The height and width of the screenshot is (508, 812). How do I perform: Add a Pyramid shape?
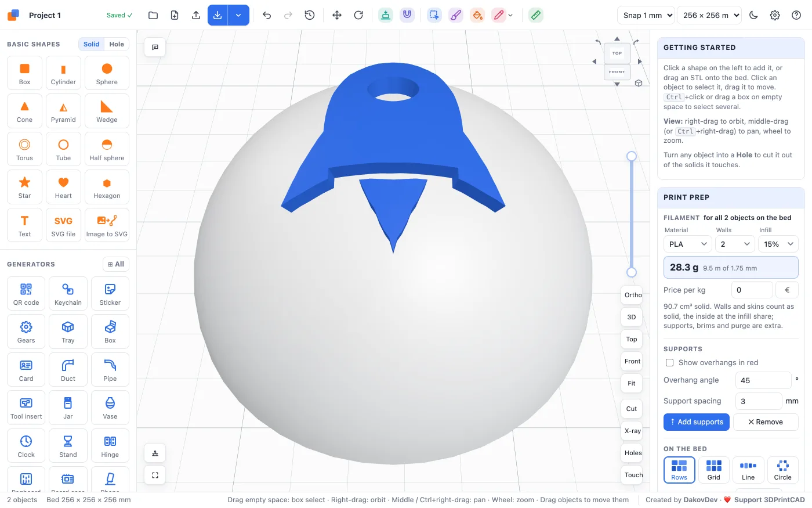(63, 111)
